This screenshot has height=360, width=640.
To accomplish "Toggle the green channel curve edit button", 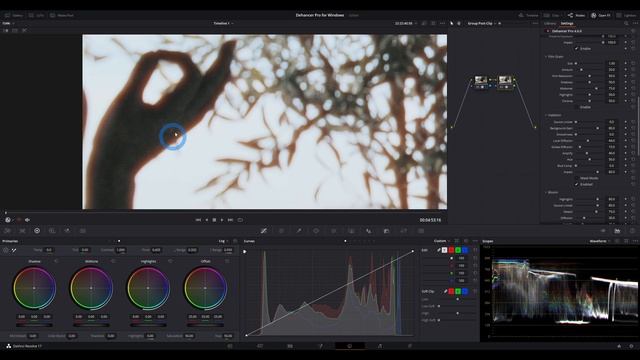I will tap(458, 250).
